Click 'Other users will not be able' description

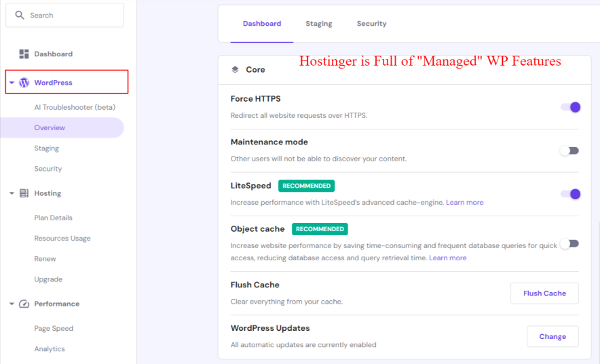click(318, 159)
